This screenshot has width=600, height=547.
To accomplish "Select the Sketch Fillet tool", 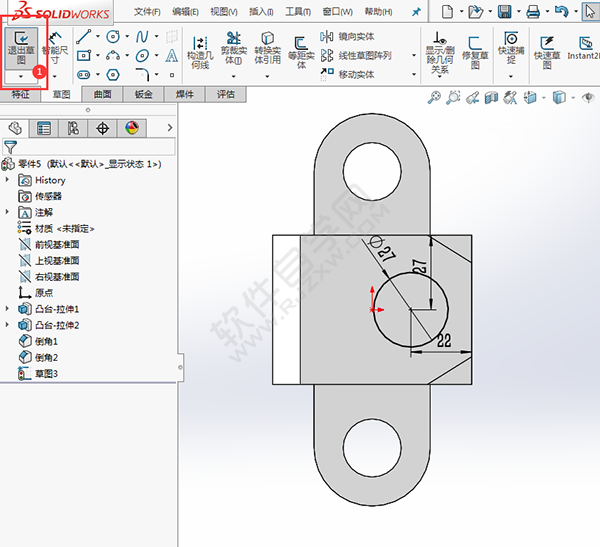I will (142, 75).
